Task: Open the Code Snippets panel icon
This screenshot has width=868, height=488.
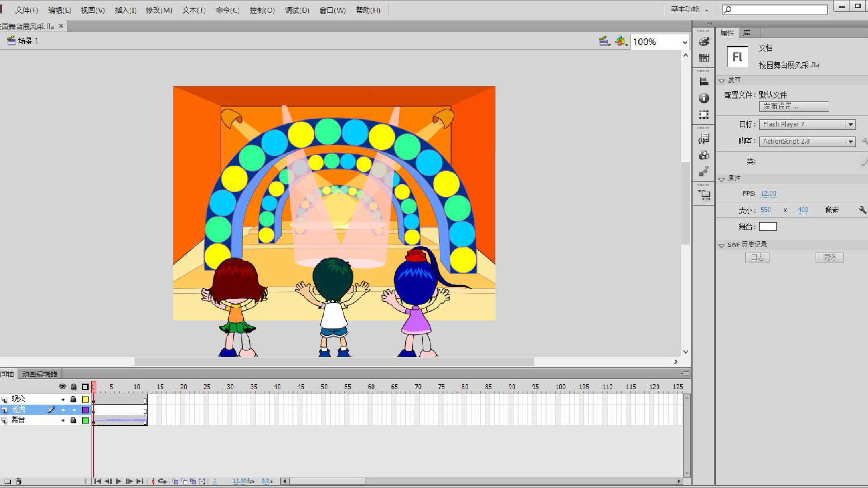Action: [x=704, y=138]
